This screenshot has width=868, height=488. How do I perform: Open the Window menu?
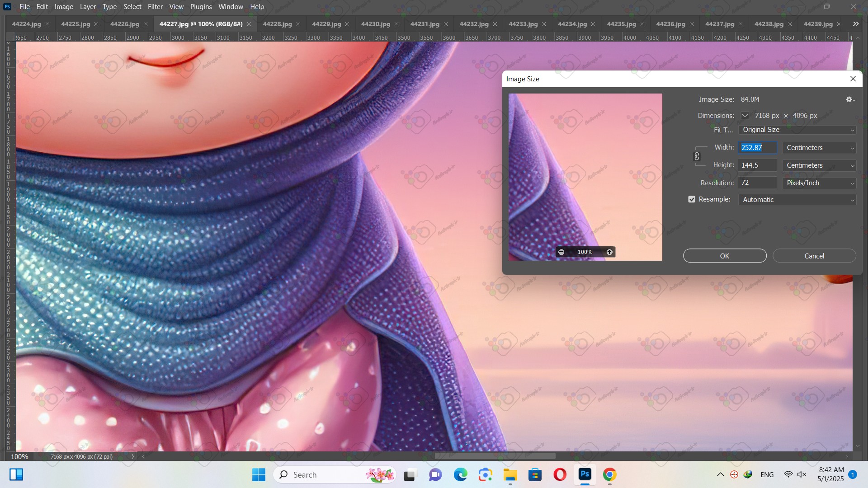231,7
